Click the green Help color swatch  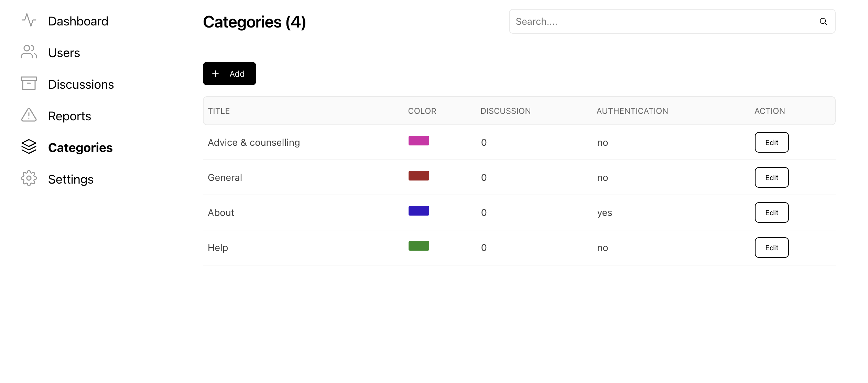click(x=419, y=246)
